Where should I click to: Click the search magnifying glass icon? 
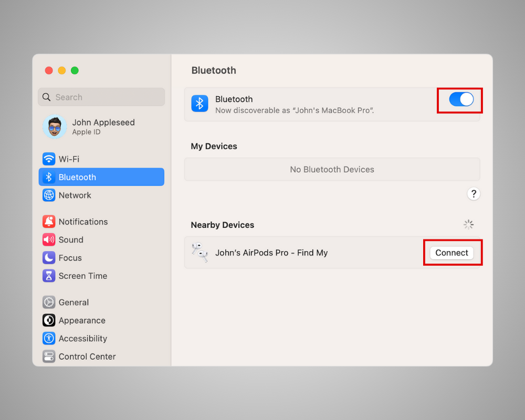click(47, 97)
